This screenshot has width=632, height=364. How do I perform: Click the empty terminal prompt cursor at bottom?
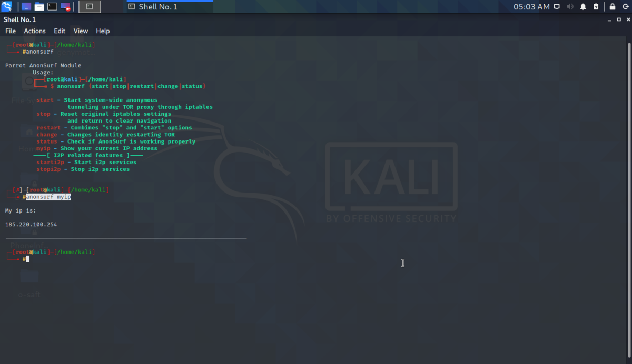coord(28,259)
